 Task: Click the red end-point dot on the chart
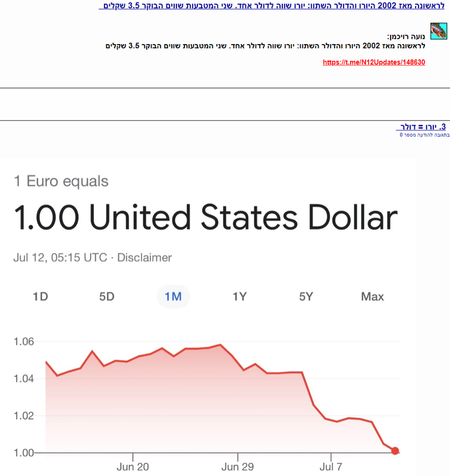[x=395, y=451]
